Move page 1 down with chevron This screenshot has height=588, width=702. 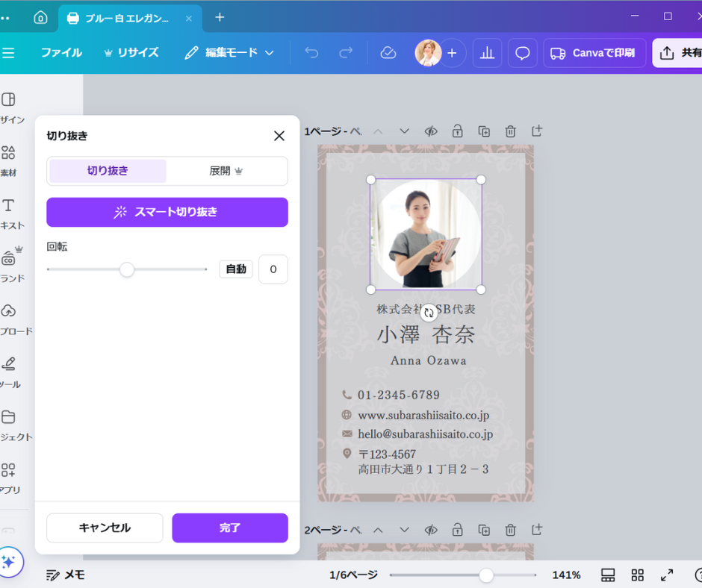(x=405, y=131)
